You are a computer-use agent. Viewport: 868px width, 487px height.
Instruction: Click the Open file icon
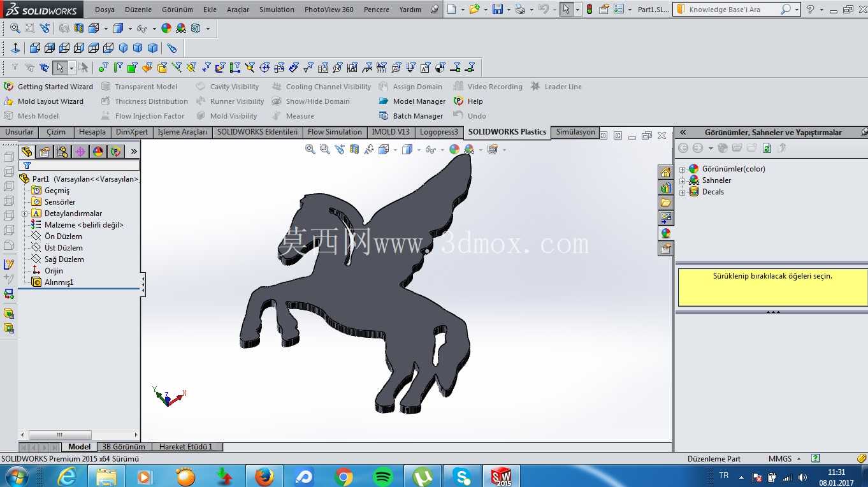point(474,10)
